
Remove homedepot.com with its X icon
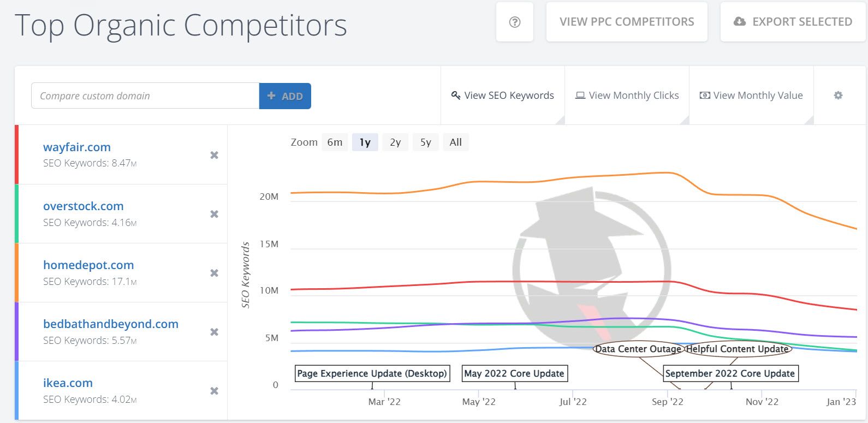click(214, 273)
